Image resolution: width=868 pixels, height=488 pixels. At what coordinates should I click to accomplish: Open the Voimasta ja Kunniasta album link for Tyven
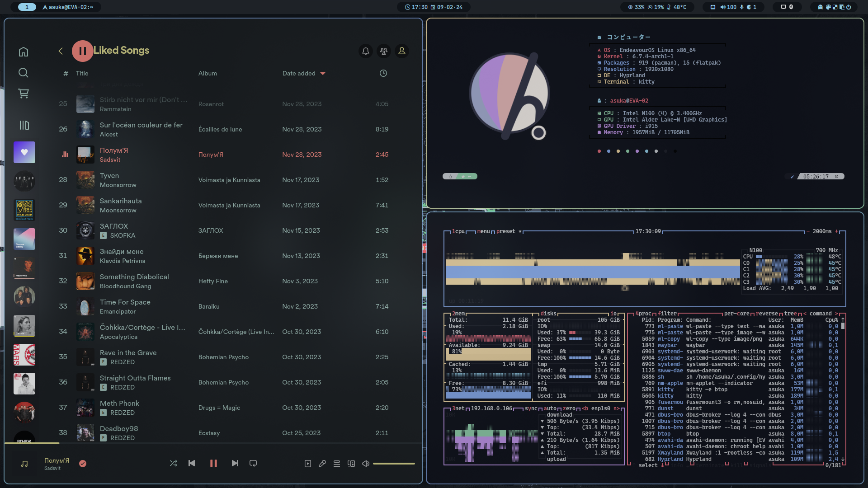click(x=229, y=180)
